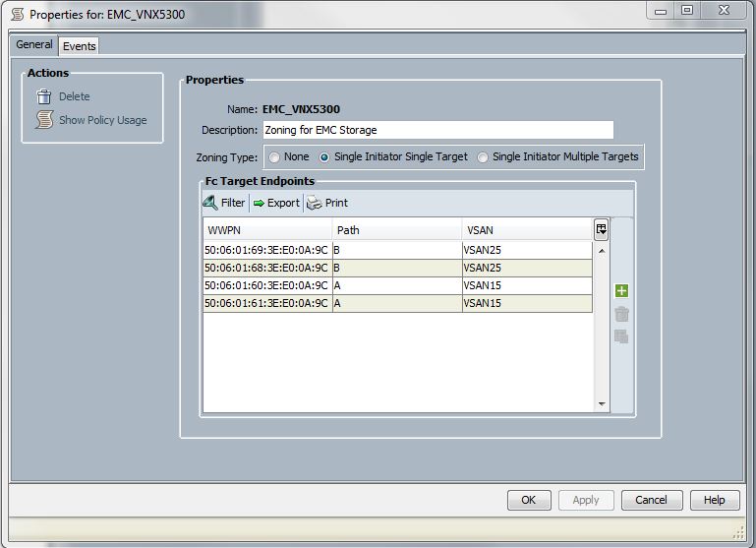Image resolution: width=756 pixels, height=548 pixels.
Task: Select row 50:06:01:68:3E:E0:0A:9C
Action: (x=398, y=268)
